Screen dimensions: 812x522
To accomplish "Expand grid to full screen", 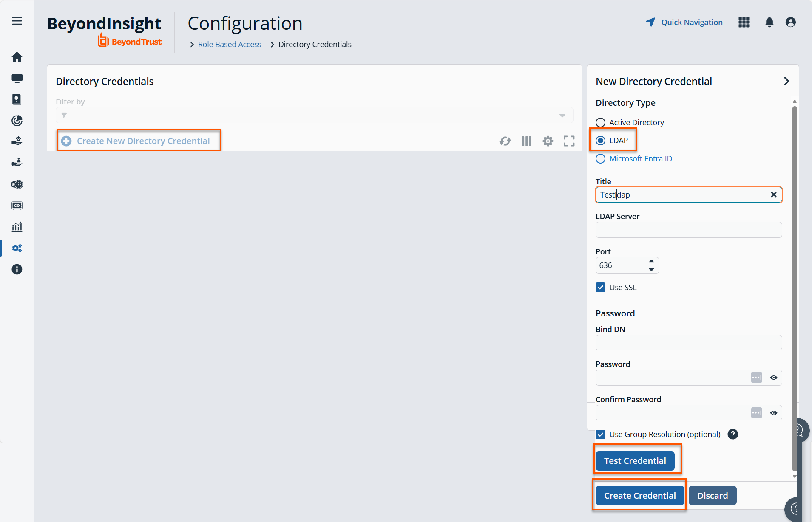I will pyautogui.click(x=569, y=141).
